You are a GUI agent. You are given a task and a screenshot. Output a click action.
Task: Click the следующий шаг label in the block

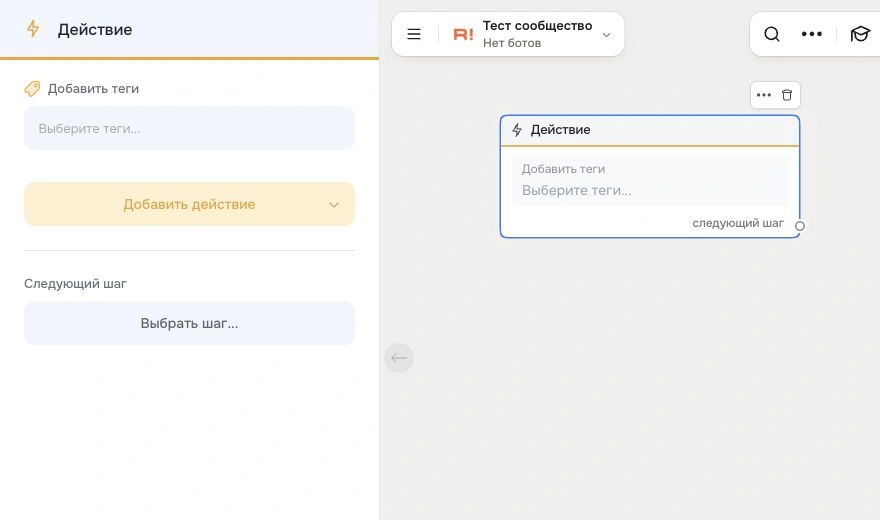[x=737, y=223]
